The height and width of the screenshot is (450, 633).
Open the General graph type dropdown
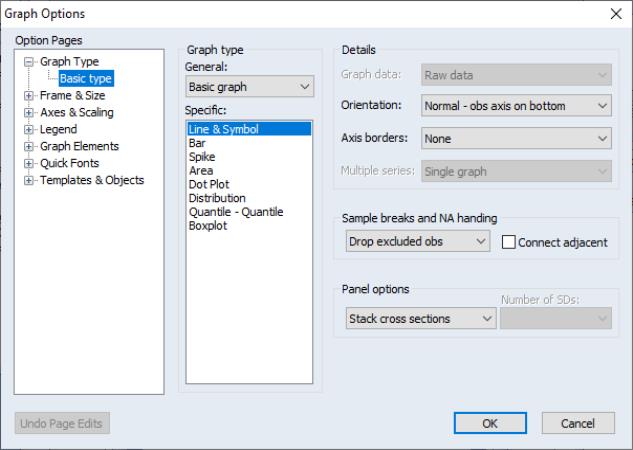click(249, 86)
